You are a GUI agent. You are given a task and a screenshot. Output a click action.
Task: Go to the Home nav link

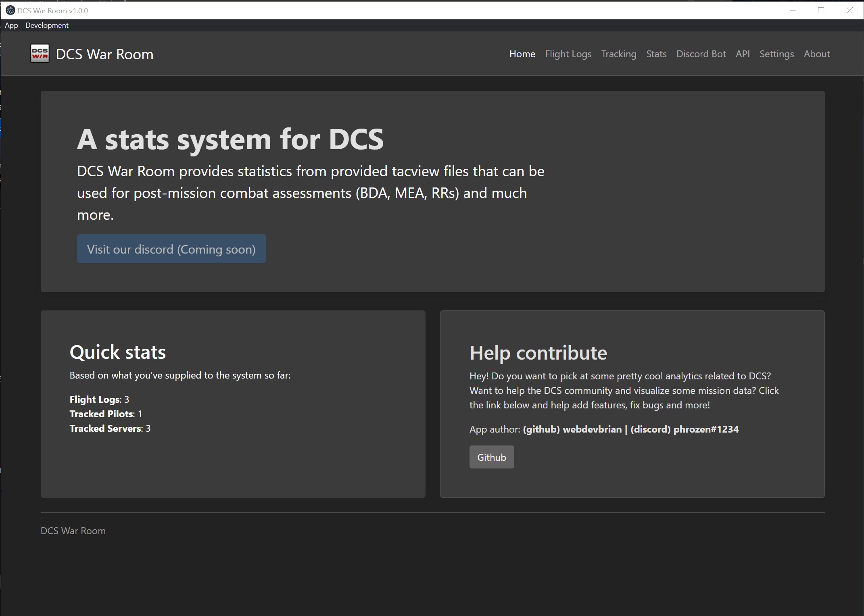[522, 54]
